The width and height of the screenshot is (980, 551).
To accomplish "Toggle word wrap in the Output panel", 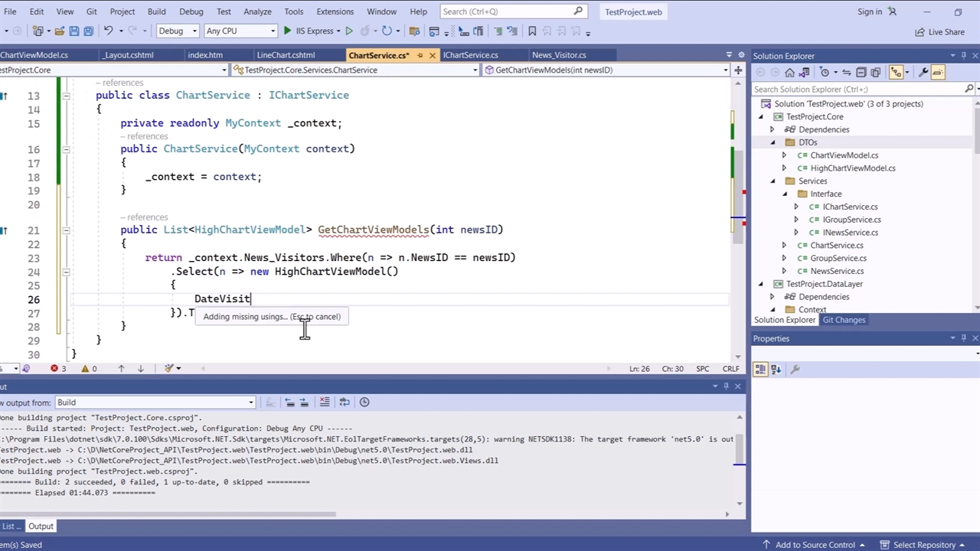I will [x=345, y=402].
